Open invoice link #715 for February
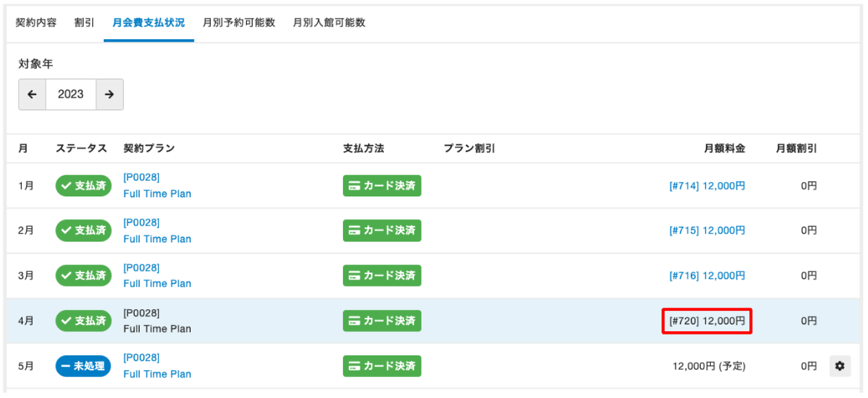 coord(707,231)
